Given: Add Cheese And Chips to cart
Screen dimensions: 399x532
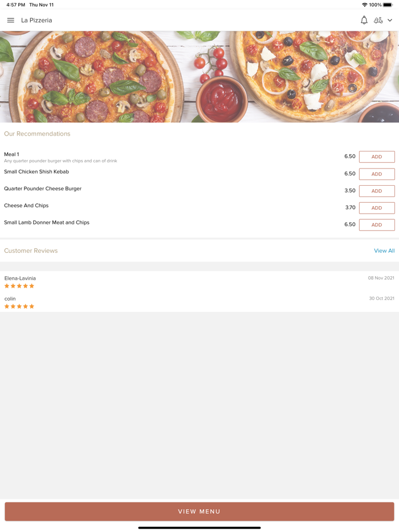Looking at the screenshot, I should click(x=376, y=208).
